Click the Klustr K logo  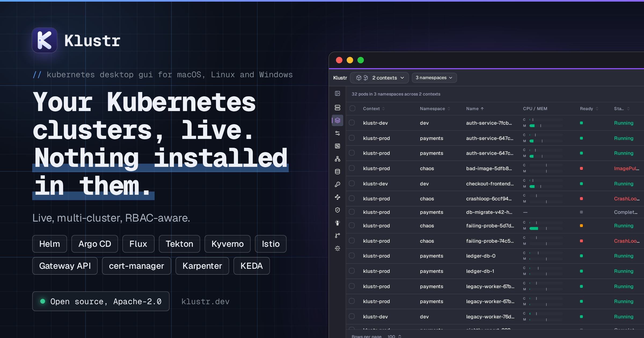pos(45,40)
